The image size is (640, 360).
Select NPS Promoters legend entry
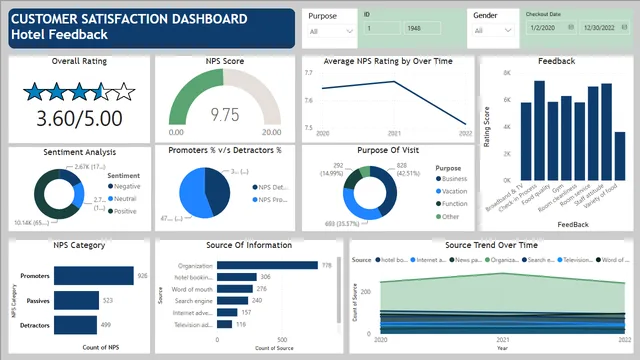coord(270,200)
